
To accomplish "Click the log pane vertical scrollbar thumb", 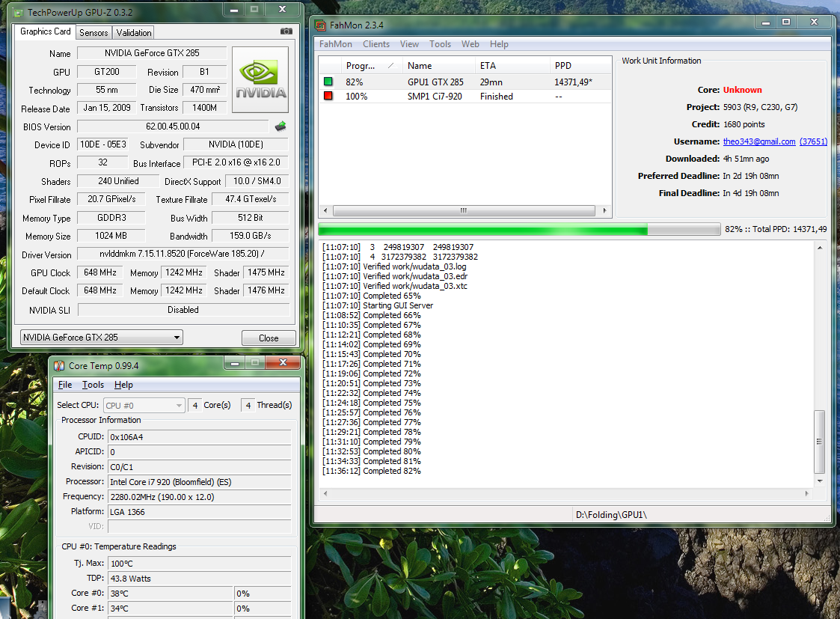I will click(819, 442).
